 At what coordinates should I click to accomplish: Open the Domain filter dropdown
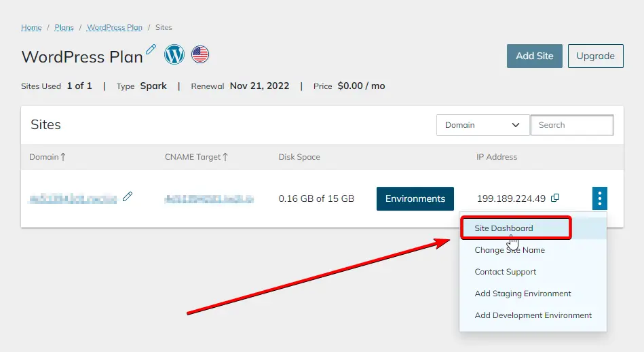(482, 125)
